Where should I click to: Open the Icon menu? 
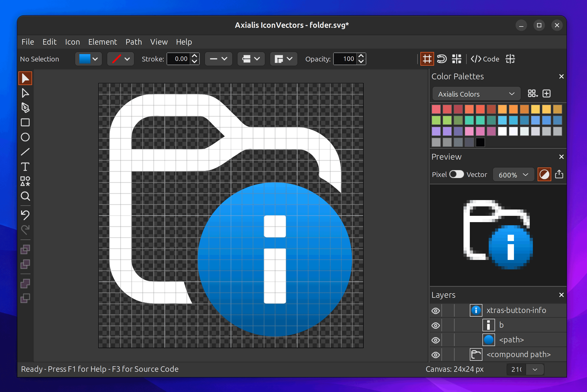[x=73, y=42]
